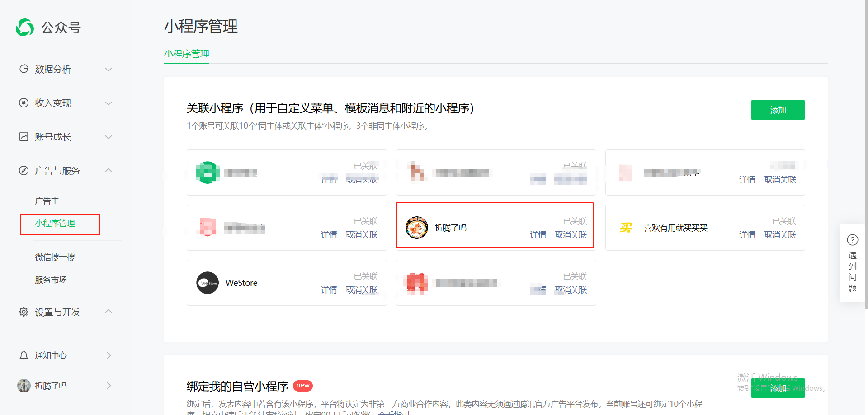Click the 通知中心 sidebar label
The height and width of the screenshot is (415, 868).
click(x=51, y=355)
